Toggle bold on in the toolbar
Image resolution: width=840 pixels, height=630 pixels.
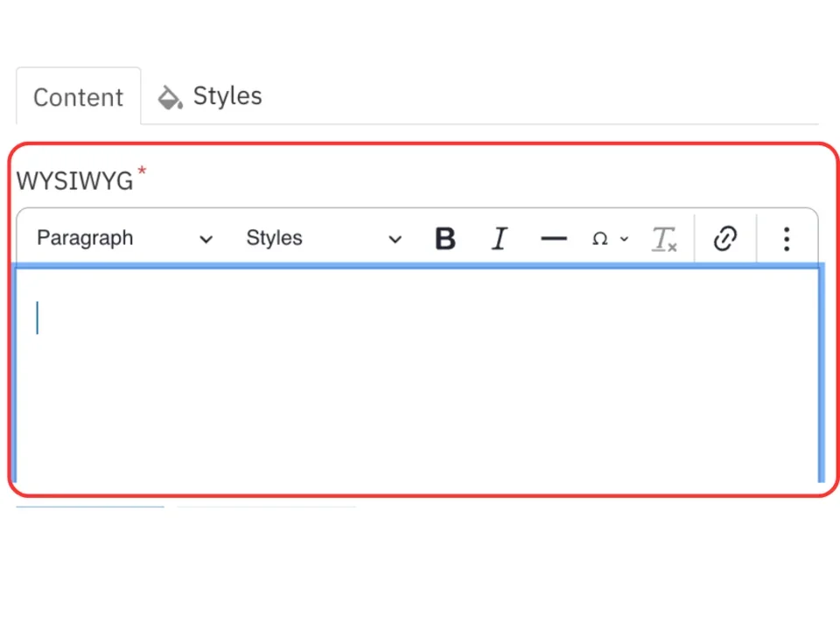444,238
